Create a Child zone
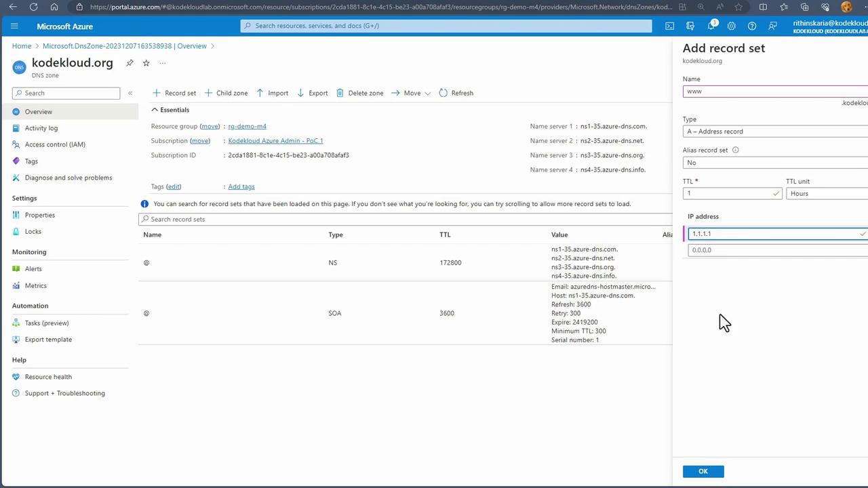Viewport: 868px width, 488px height. [x=226, y=93]
